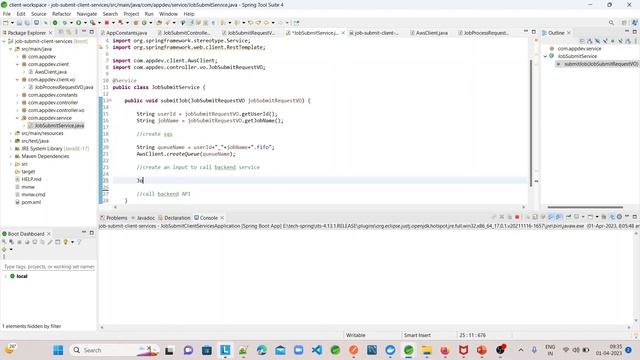The height and width of the screenshot is (360, 640).
Task: Click the Windows taskbar Search box
Action: pos(115,350)
